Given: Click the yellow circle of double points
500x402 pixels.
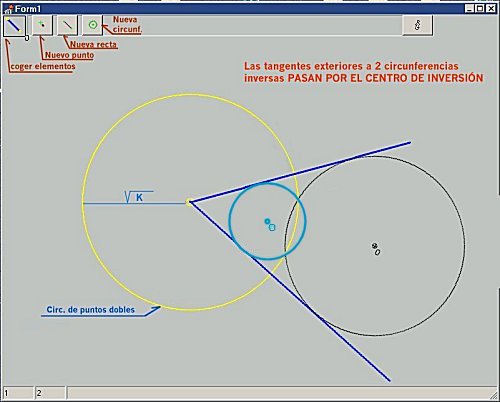Looking at the screenshot, I should [x=82, y=202].
